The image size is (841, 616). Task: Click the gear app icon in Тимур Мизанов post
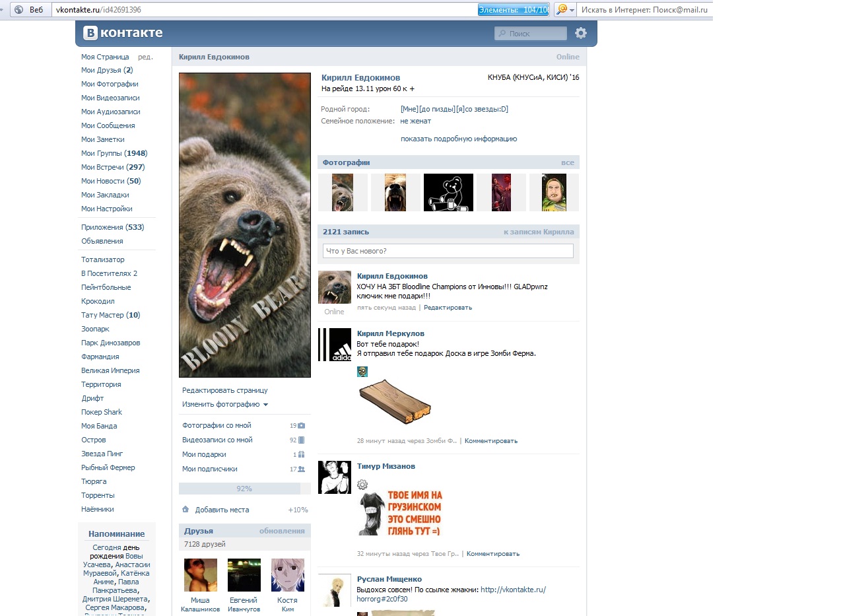(x=362, y=485)
